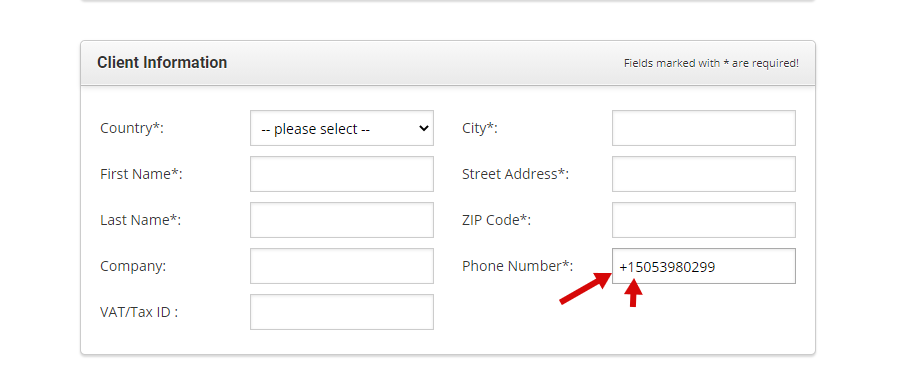Click the Street Address* label
The width and height of the screenshot is (919, 377).
(515, 174)
